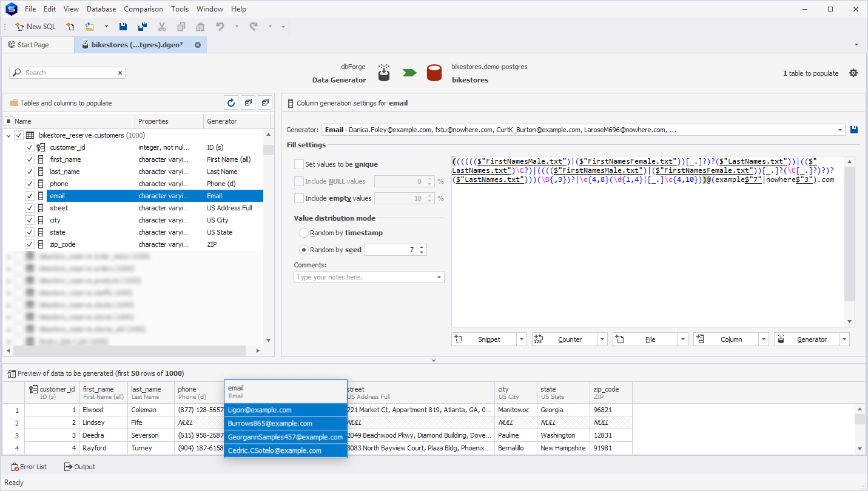Click the New SQL toolbar button
The height and width of the screenshot is (491, 868).
click(x=35, y=27)
